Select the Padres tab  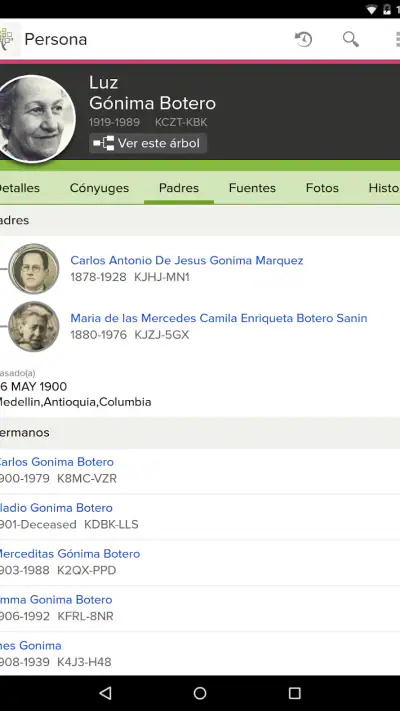tap(179, 188)
